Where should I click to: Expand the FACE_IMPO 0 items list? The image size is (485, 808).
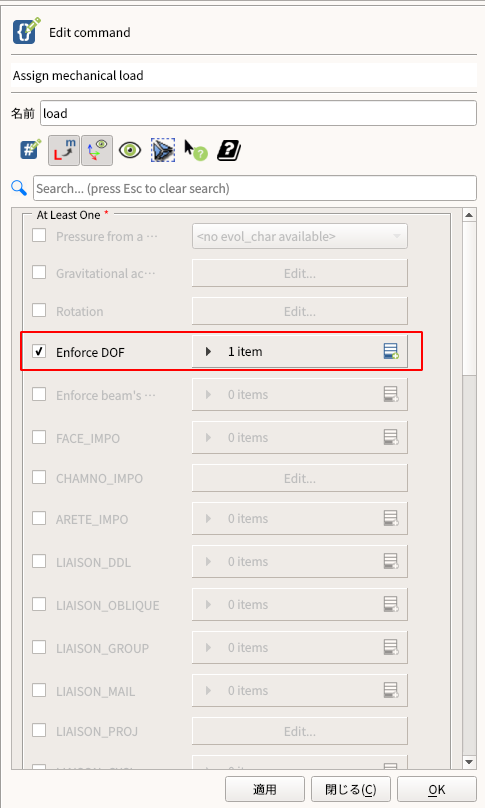coord(208,437)
